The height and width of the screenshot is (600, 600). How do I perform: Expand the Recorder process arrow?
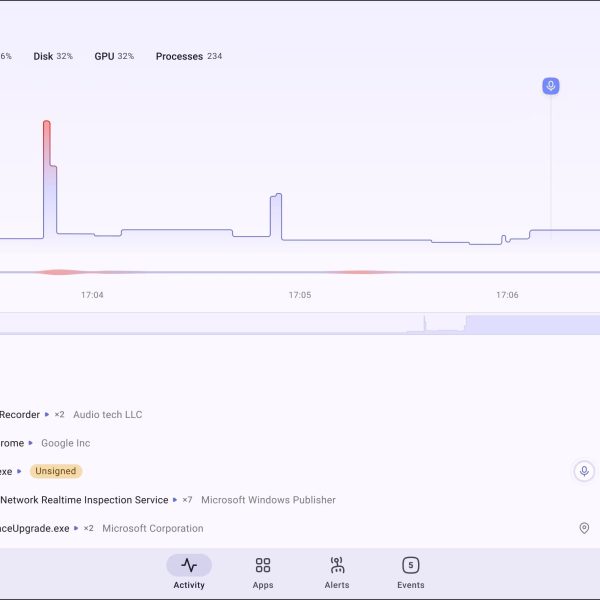tap(47, 414)
